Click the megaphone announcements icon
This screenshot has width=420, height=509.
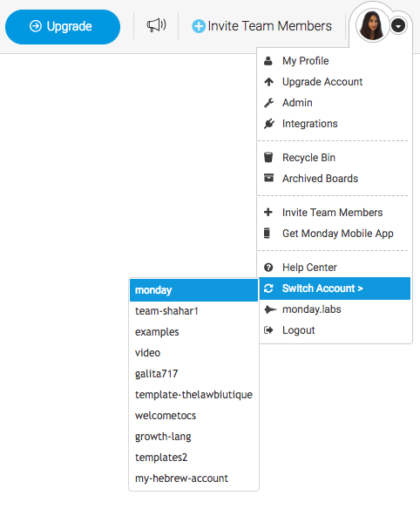pos(156,25)
